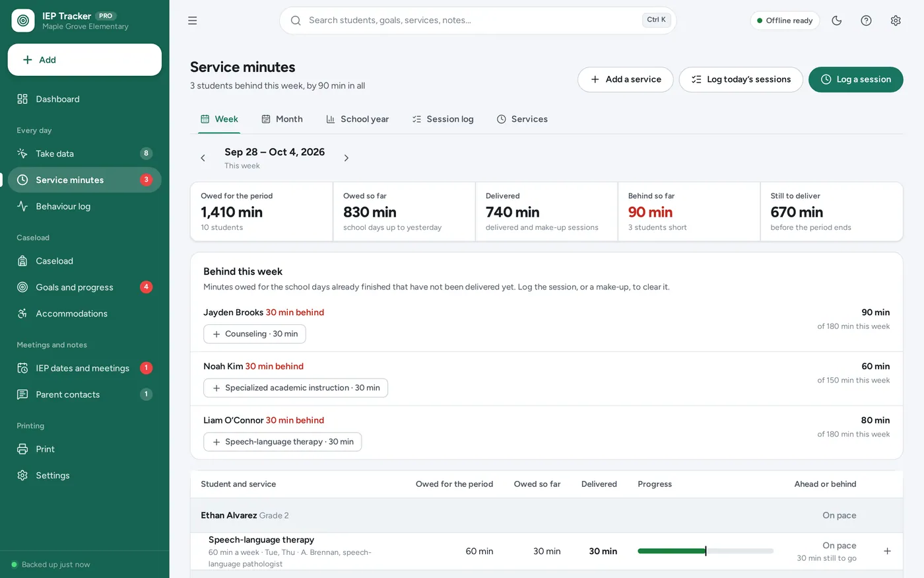924x578 pixels.
Task: Click Ethan Alvarez group row
Action: [546, 515]
